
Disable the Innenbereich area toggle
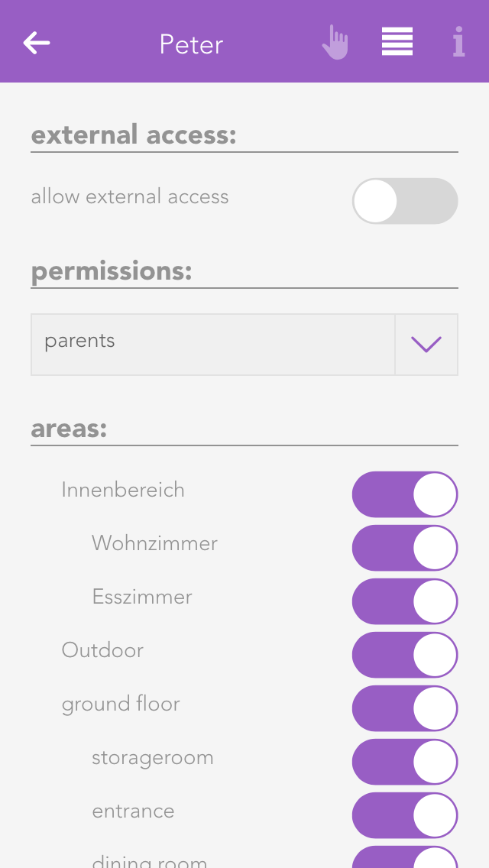coord(405,494)
